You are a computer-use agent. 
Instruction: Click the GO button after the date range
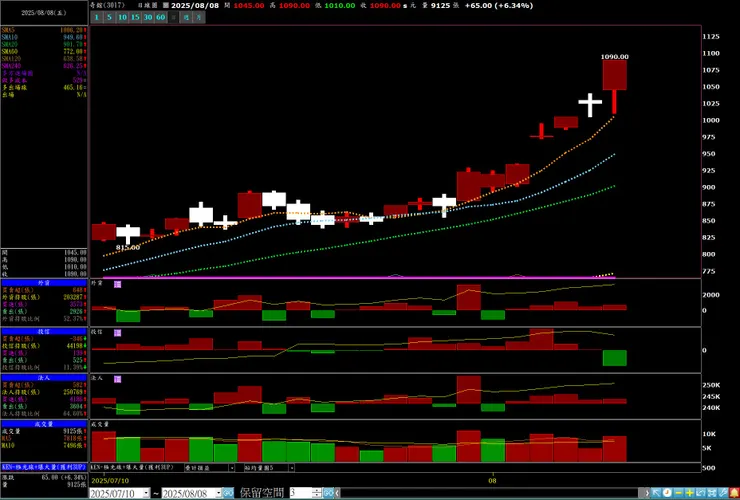(x=228, y=493)
